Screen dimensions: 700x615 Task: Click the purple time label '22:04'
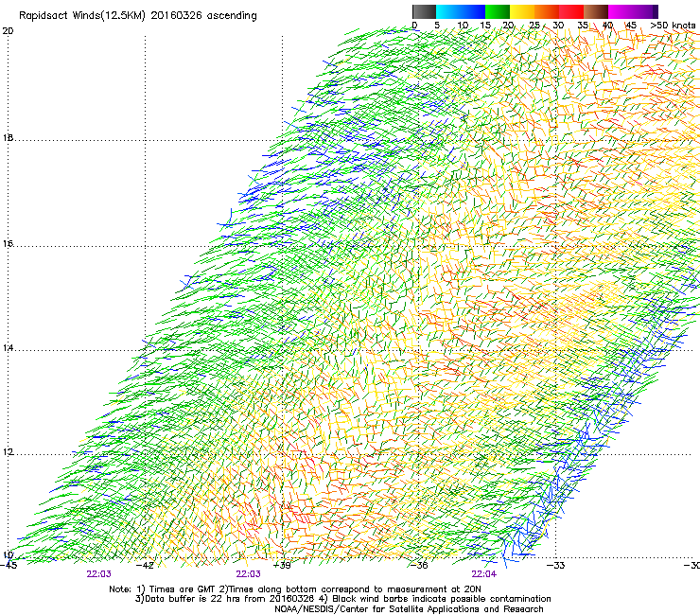click(483, 574)
